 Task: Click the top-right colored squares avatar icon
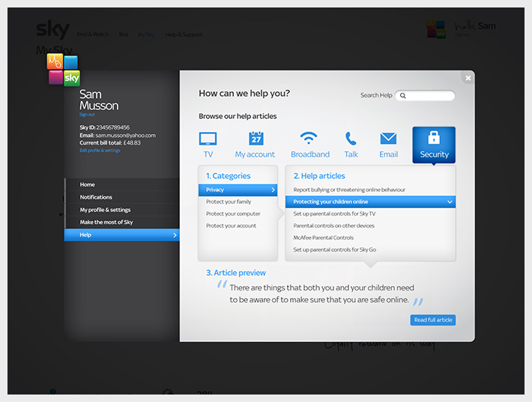pyautogui.click(x=436, y=29)
